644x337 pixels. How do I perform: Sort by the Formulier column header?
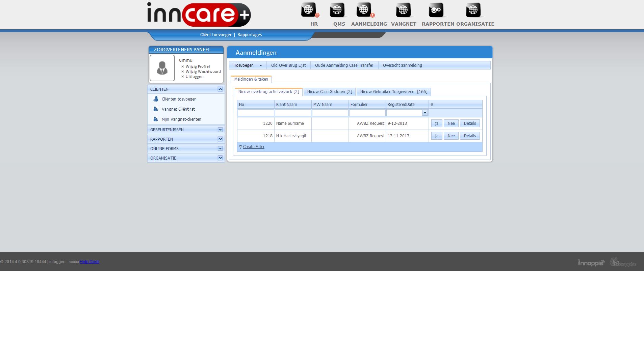point(367,105)
